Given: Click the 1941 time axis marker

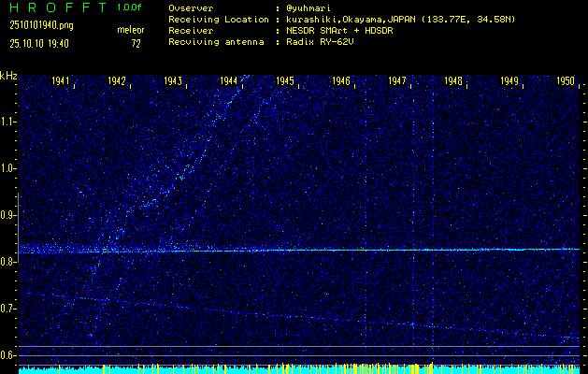Looking at the screenshot, I should point(61,81).
